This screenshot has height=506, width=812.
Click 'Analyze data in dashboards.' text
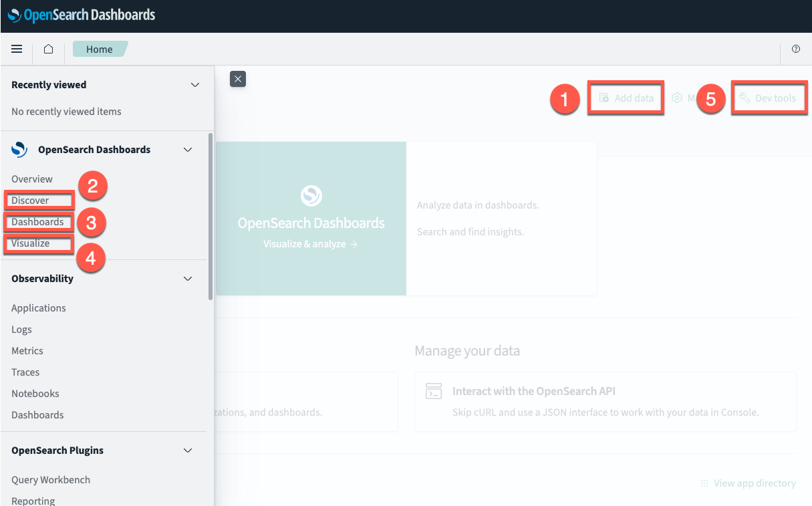click(x=478, y=205)
